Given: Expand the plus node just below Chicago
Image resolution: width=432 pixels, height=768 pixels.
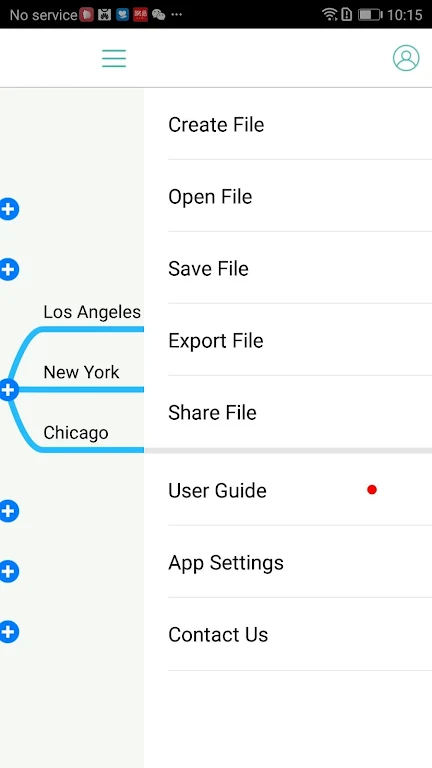Looking at the screenshot, I should [9, 511].
